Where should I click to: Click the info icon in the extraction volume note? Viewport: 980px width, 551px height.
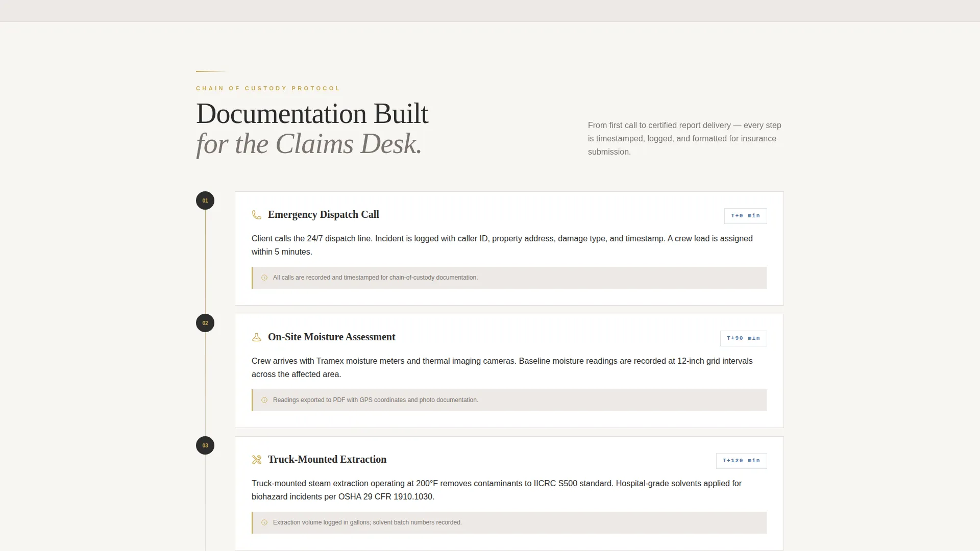pyautogui.click(x=264, y=522)
